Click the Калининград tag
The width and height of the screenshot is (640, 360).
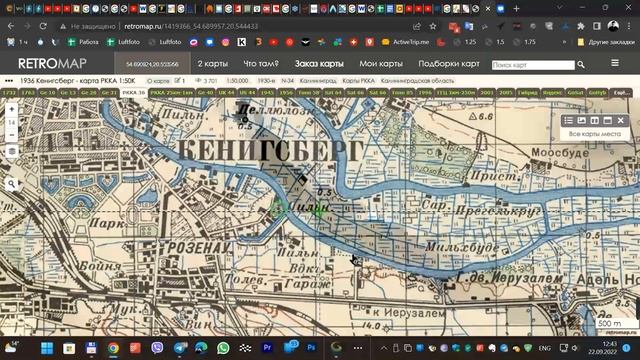[318, 81]
